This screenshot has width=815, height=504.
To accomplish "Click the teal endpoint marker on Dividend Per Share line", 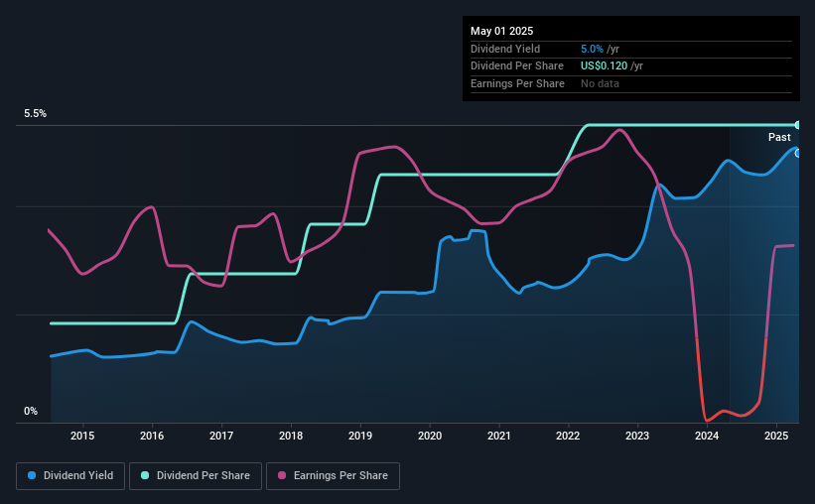I will 798,125.
